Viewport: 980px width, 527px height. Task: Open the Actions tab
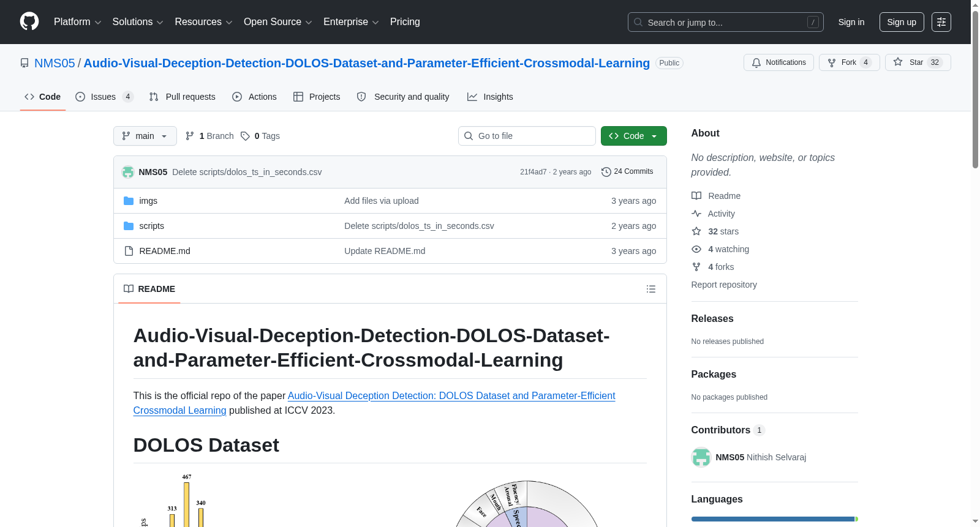(x=255, y=97)
